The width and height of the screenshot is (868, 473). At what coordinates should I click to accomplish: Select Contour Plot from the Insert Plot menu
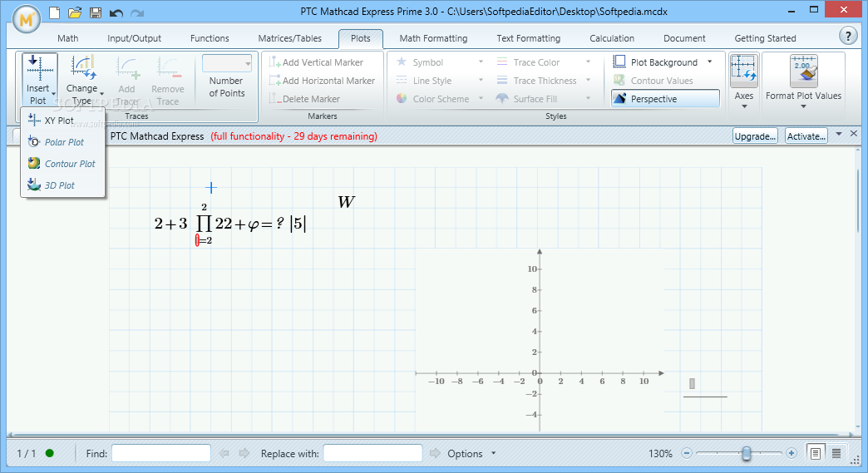click(x=62, y=164)
